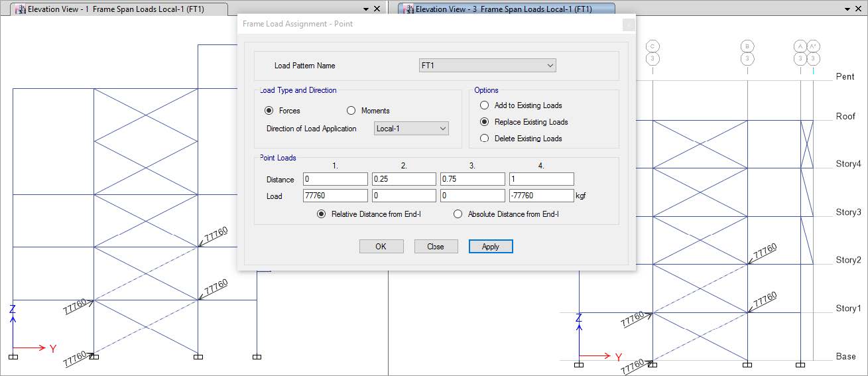Select Absolute Distance from End-I
Screen dimensions: 868x376
pyautogui.click(x=458, y=214)
